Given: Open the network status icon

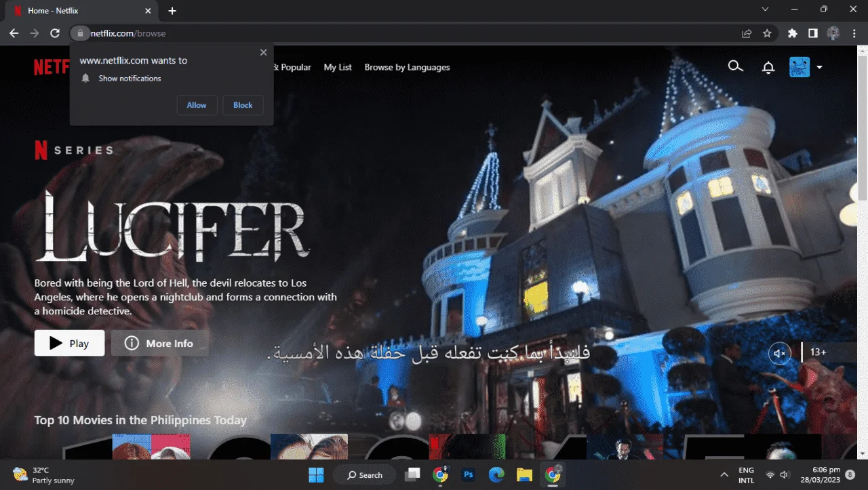Looking at the screenshot, I should [x=770, y=474].
